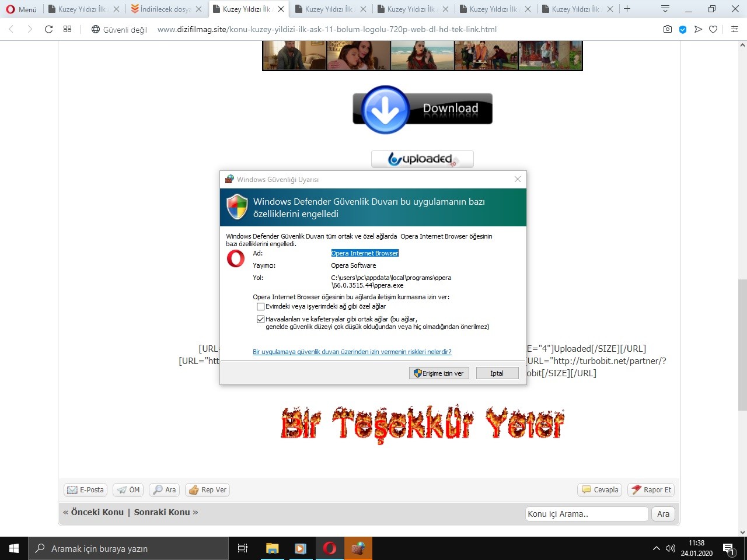Click the scrollbar up arrow
Image resolution: width=747 pixels, height=560 pixels.
pyautogui.click(x=742, y=45)
